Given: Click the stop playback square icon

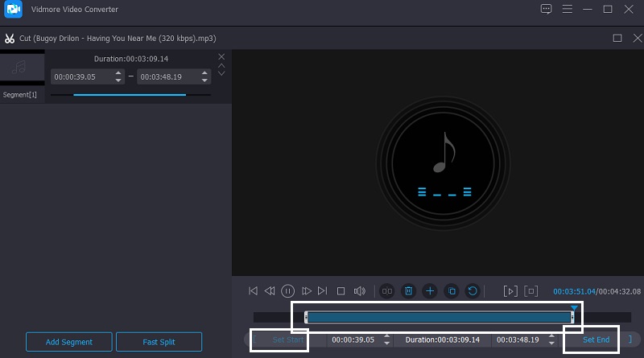Looking at the screenshot, I should click(341, 290).
